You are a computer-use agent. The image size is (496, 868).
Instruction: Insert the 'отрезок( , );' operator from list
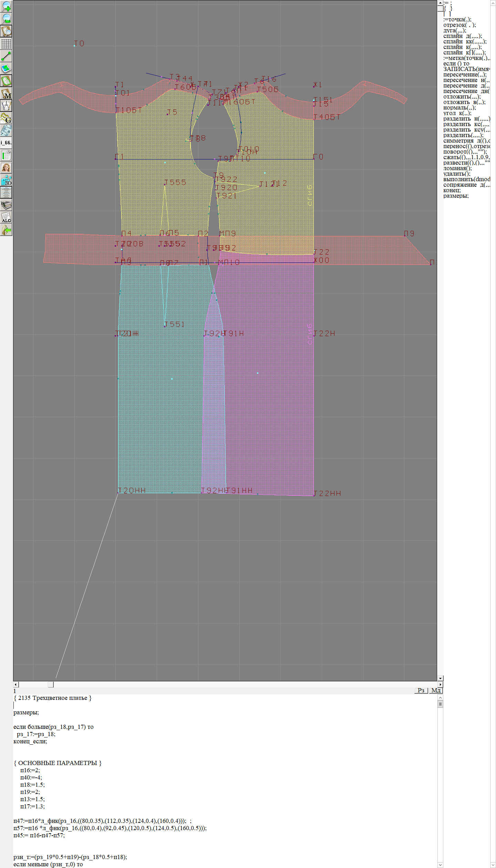click(459, 25)
